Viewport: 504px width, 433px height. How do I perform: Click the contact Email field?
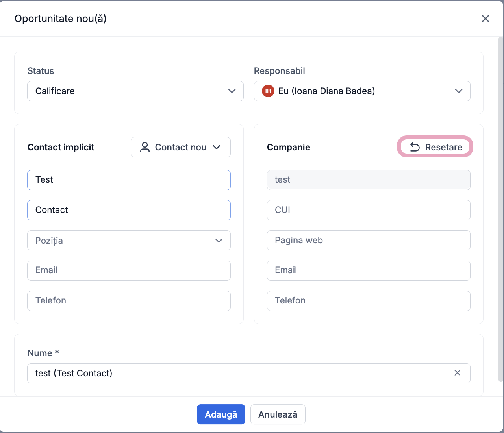tap(129, 270)
